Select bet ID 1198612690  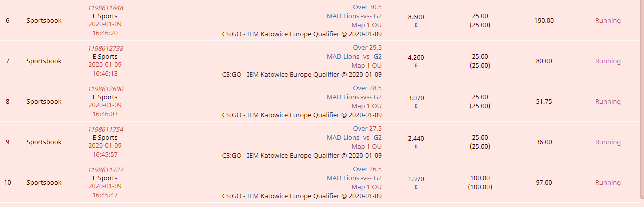click(105, 89)
